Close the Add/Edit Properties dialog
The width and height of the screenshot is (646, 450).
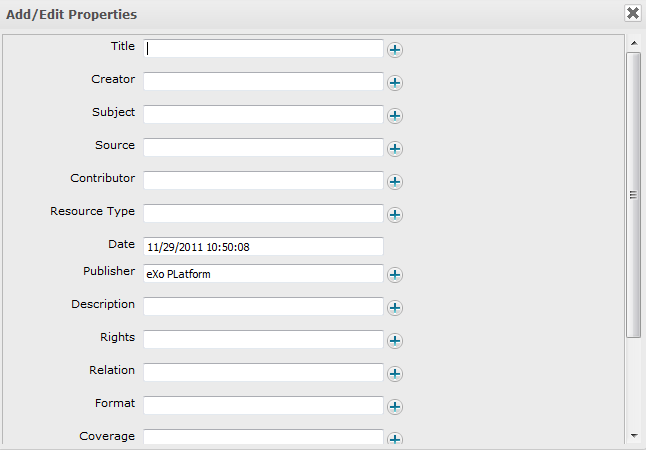pyautogui.click(x=633, y=13)
